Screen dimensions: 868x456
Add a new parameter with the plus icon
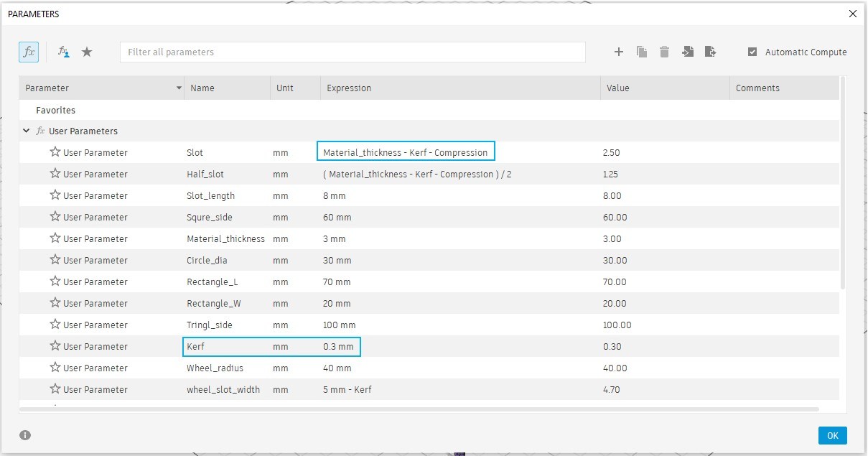619,52
